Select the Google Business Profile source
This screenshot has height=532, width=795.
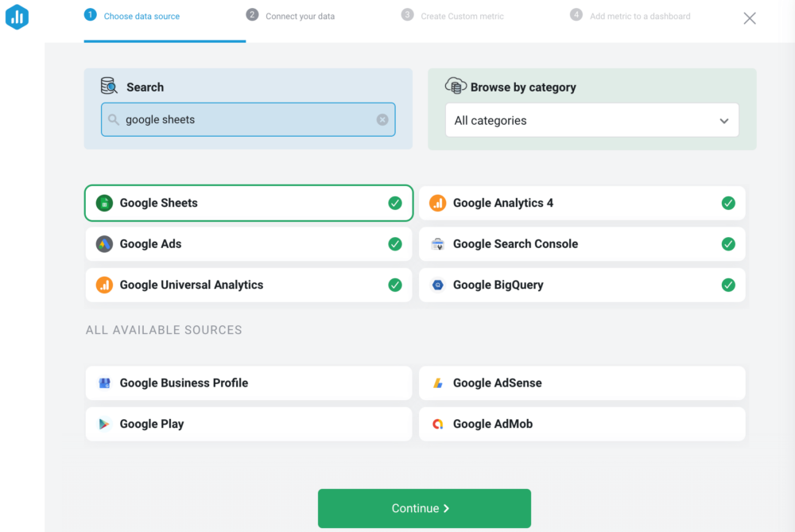[248, 383]
